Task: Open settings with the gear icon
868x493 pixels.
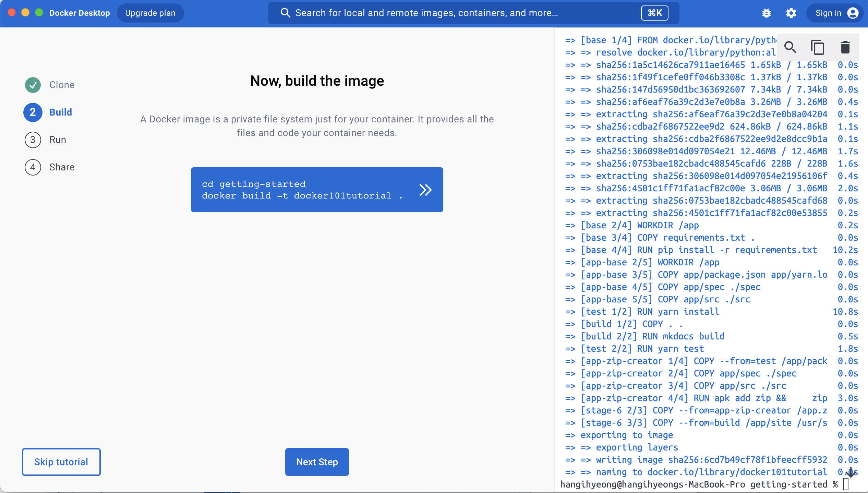Action: pyautogui.click(x=791, y=13)
